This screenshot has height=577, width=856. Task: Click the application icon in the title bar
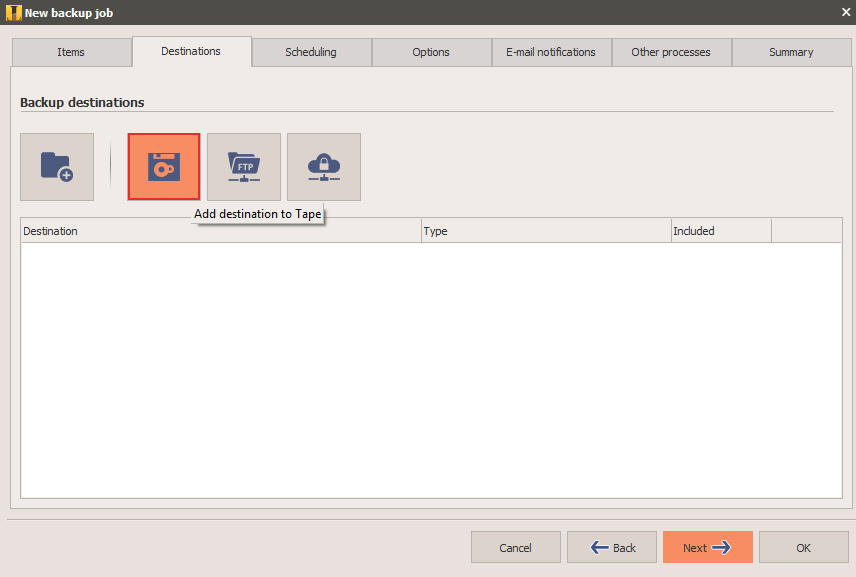[12, 12]
